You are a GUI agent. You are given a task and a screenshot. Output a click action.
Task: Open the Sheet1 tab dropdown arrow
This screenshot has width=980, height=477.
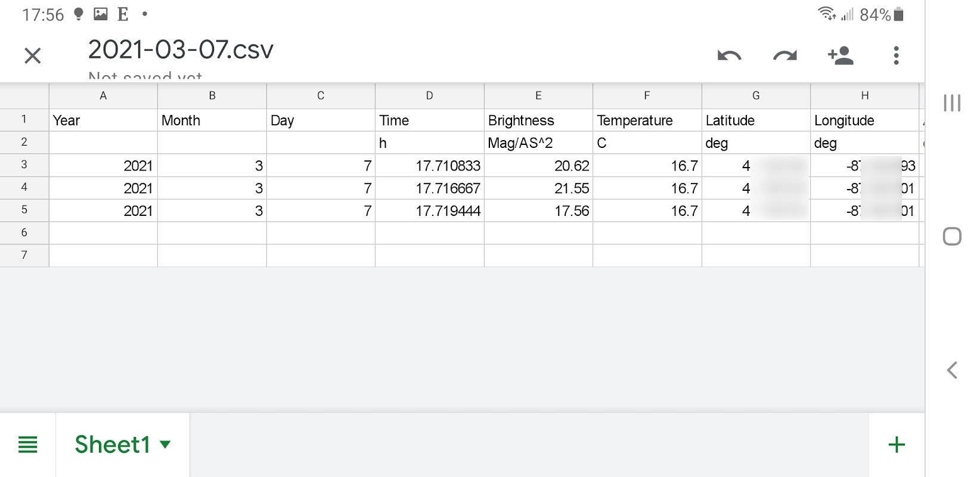point(166,445)
